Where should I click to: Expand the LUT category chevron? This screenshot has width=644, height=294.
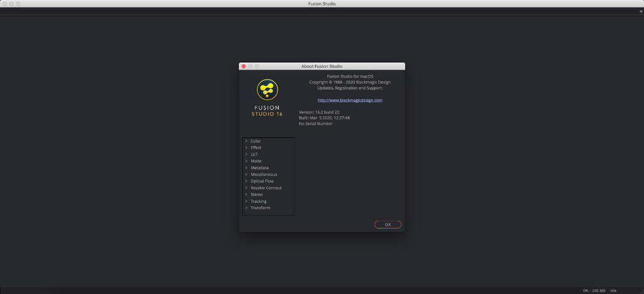[246, 154]
